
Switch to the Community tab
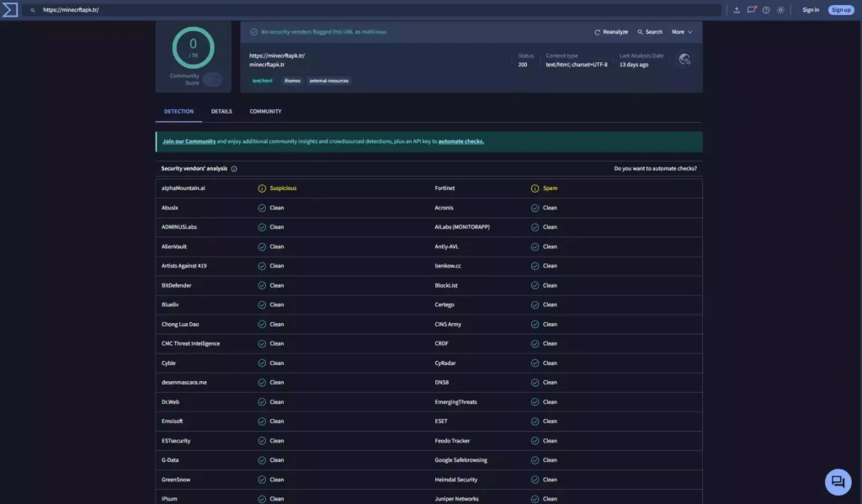coord(265,111)
